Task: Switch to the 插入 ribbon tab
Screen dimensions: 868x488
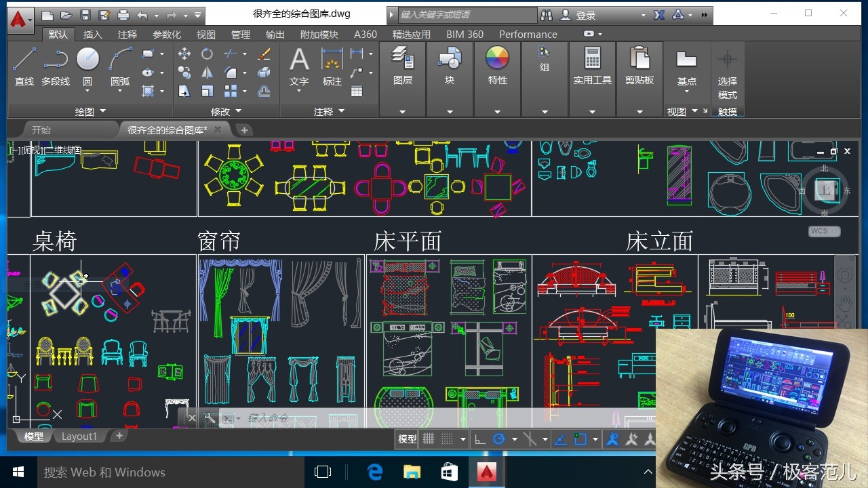Action: pos(93,35)
